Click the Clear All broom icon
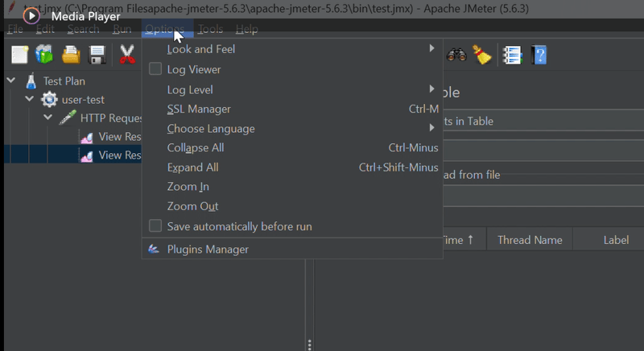644x351 pixels. coord(482,55)
